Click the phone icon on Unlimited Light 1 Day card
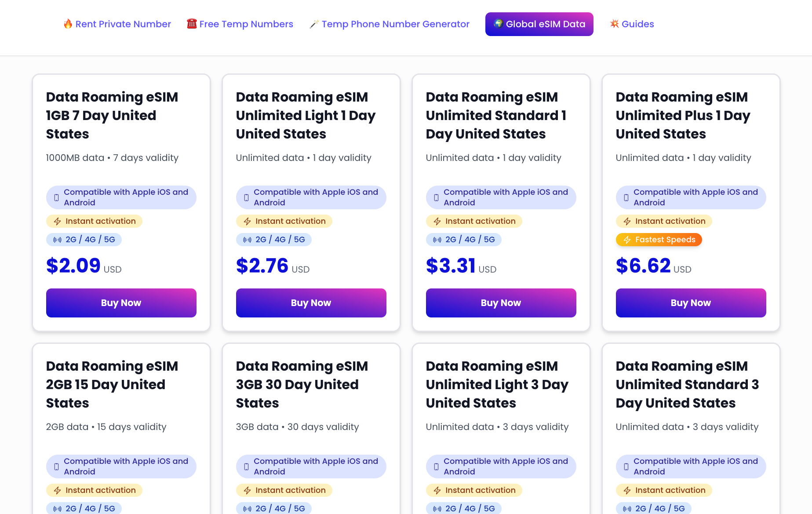The image size is (812, 514). click(246, 197)
